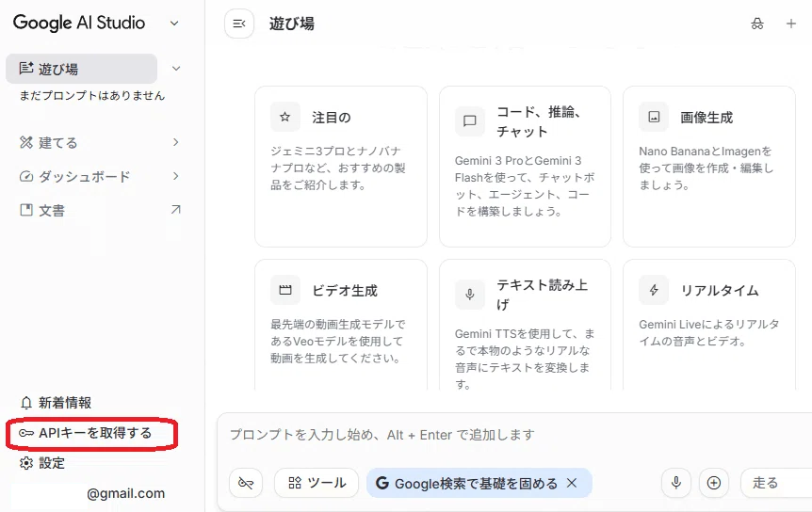Click clapperboard icon on ビデオ生成 card

pos(285,290)
